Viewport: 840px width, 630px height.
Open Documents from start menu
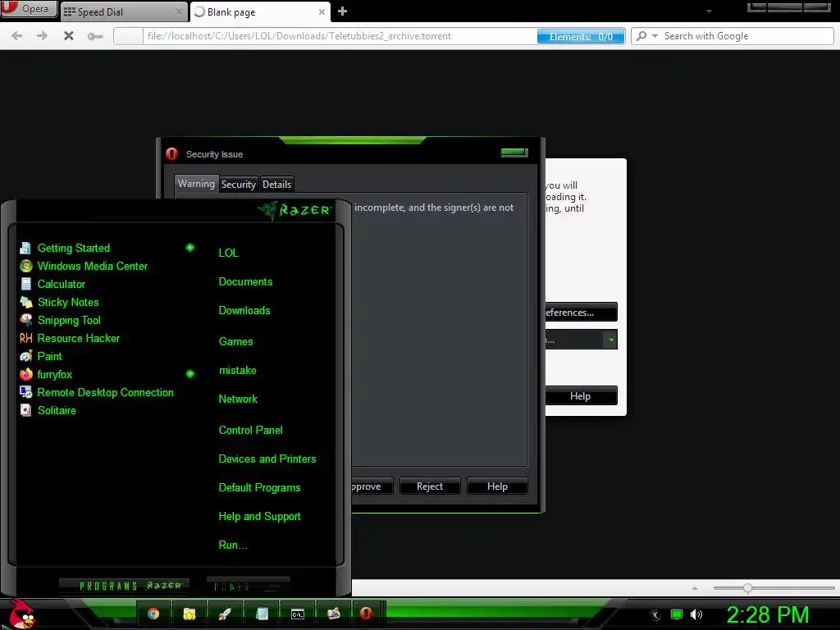245,282
